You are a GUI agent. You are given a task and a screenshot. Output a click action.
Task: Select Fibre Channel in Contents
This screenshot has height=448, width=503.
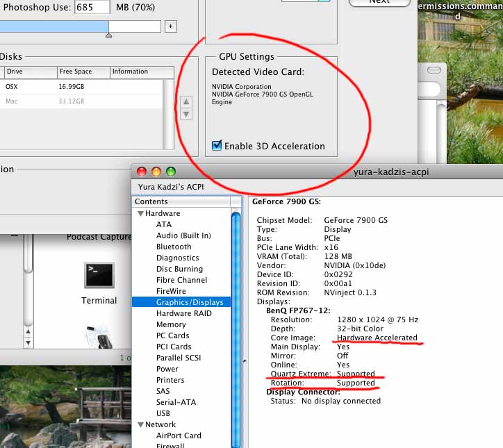pyautogui.click(x=181, y=280)
